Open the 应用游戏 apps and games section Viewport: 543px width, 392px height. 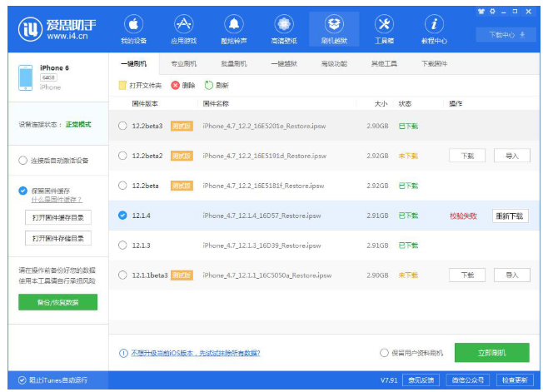(183, 29)
